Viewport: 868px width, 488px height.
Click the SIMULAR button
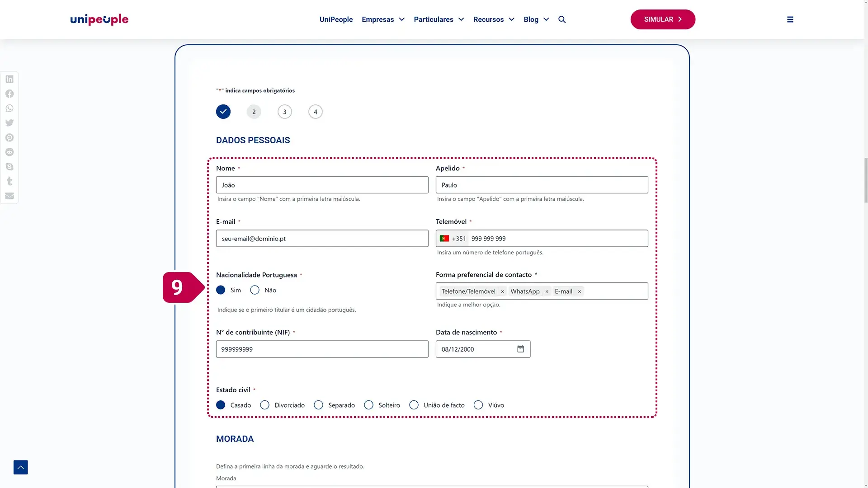click(x=663, y=19)
